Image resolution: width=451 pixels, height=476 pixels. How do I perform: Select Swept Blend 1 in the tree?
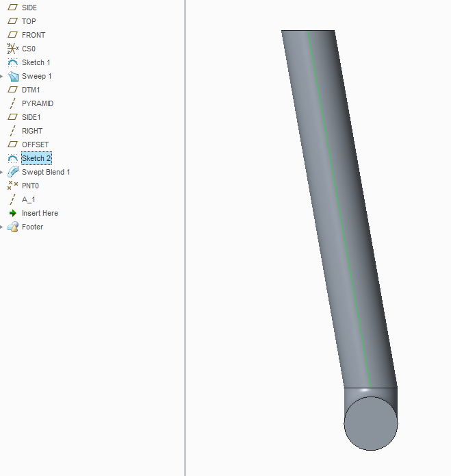46,172
